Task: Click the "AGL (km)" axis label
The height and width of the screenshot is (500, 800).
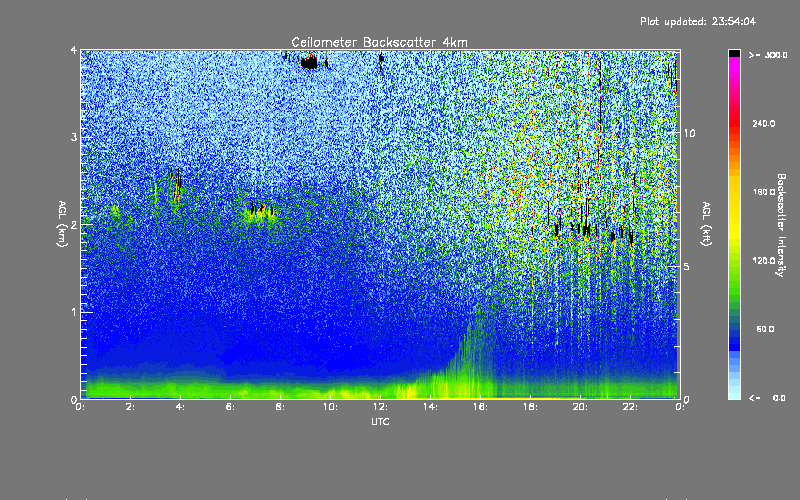Action: pos(62,224)
